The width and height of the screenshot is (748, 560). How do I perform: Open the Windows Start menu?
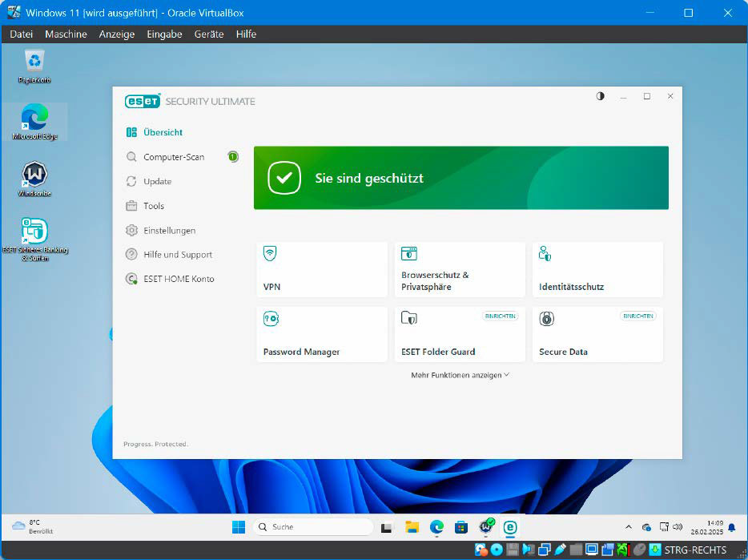point(239,527)
